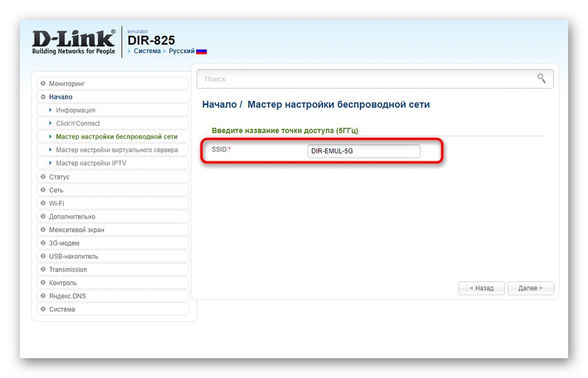Open Мастер настройки IPTV item

(x=113, y=163)
